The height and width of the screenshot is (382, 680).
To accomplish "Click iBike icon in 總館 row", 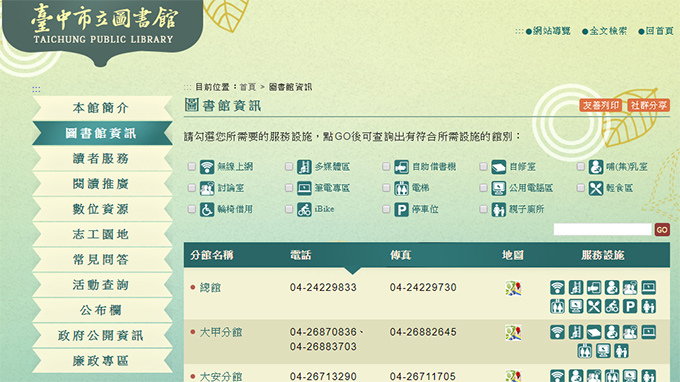I will coord(612,307).
